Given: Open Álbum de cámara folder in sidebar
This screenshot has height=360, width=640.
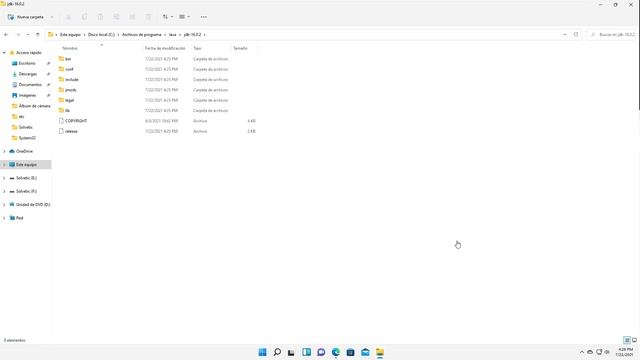Looking at the screenshot, I should point(34,106).
